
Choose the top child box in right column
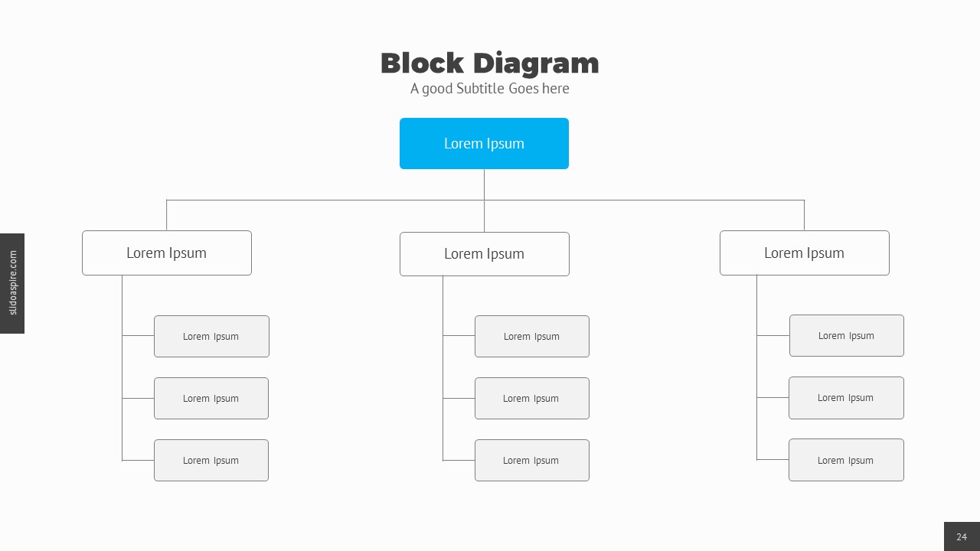coord(846,335)
